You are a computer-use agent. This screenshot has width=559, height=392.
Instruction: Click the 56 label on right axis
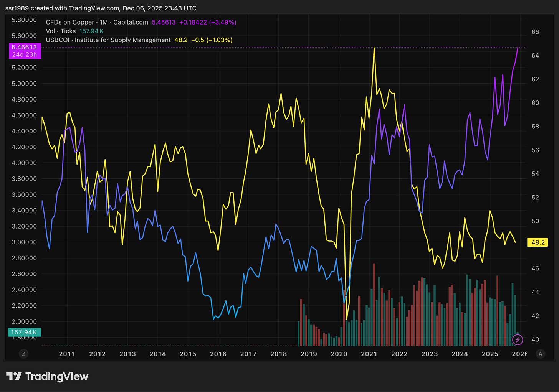pyautogui.click(x=535, y=150)
